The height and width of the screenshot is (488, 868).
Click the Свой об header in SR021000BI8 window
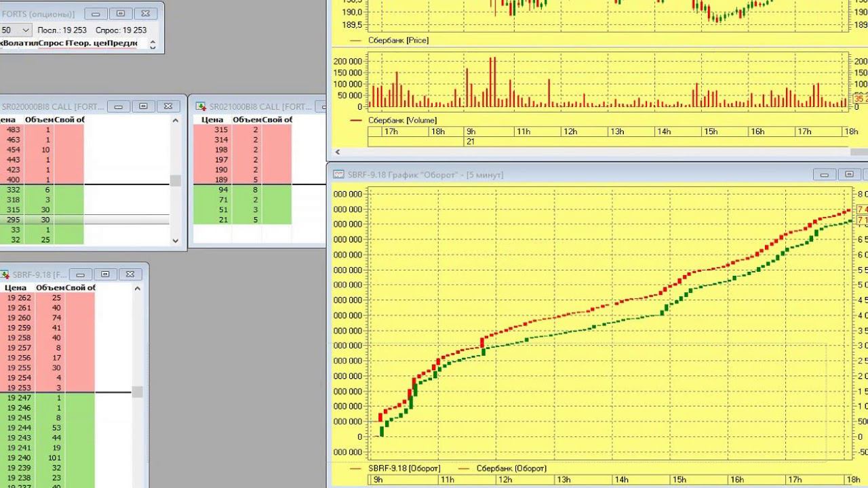(x=277, y=120)
